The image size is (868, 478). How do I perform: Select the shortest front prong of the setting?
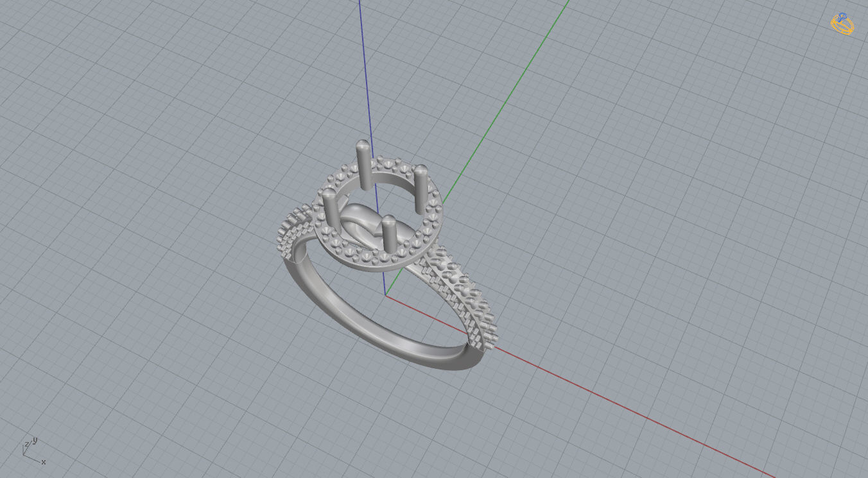click(388, 234)
